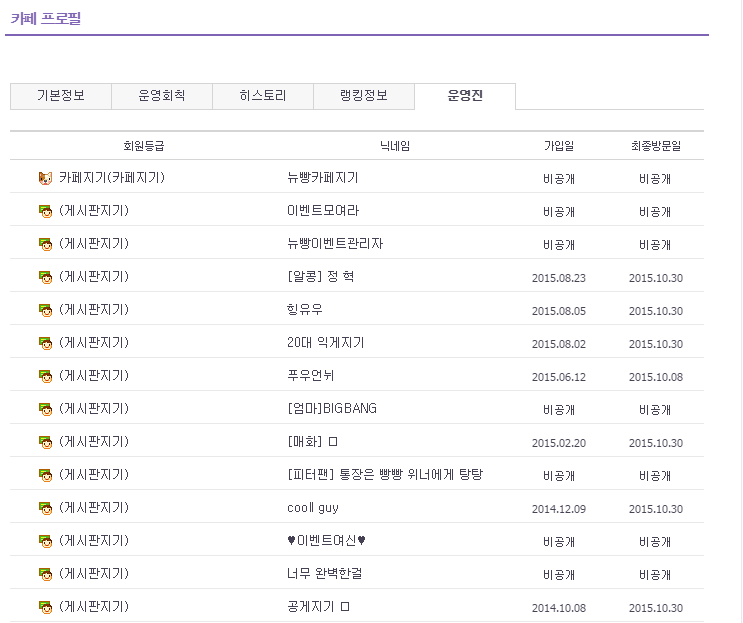Open nickname [피터팬] 통장은 빵빵 위너에게 탕탕

point(385,474)
